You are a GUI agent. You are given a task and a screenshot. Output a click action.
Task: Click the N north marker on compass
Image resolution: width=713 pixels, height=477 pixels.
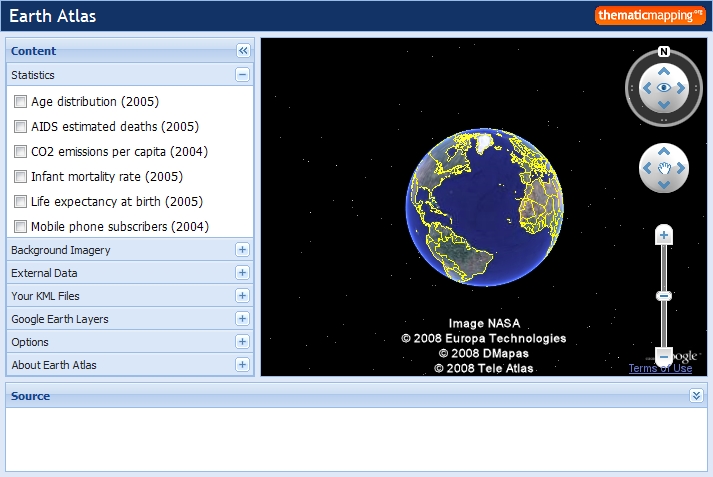pos(664,51)
